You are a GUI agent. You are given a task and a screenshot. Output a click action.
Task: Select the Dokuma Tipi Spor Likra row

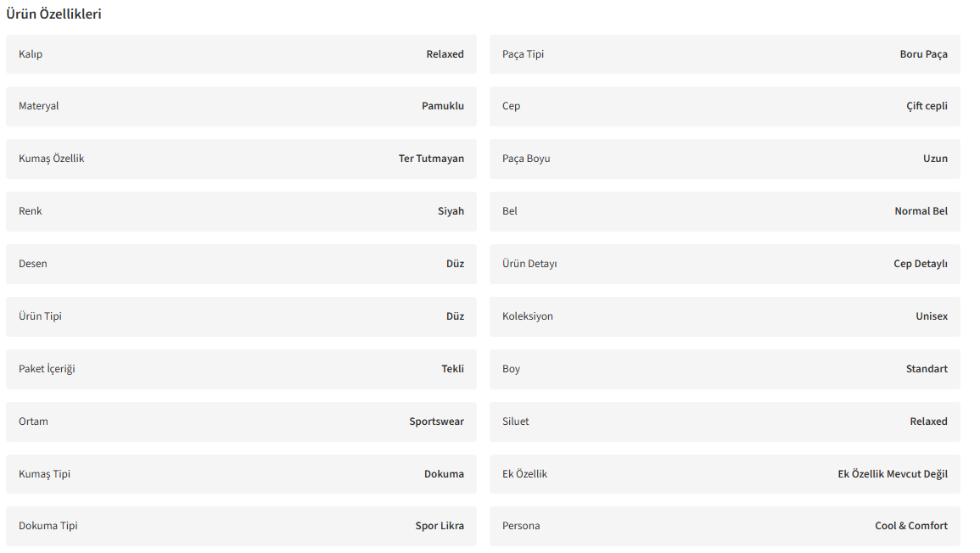pos(241,526)
